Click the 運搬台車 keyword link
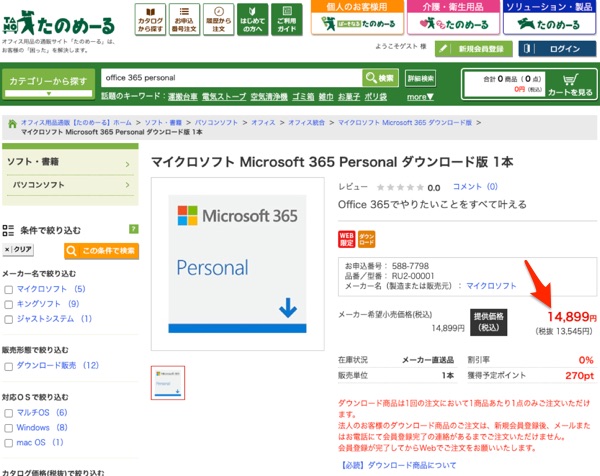600x476 pixels. click(183, 97)
